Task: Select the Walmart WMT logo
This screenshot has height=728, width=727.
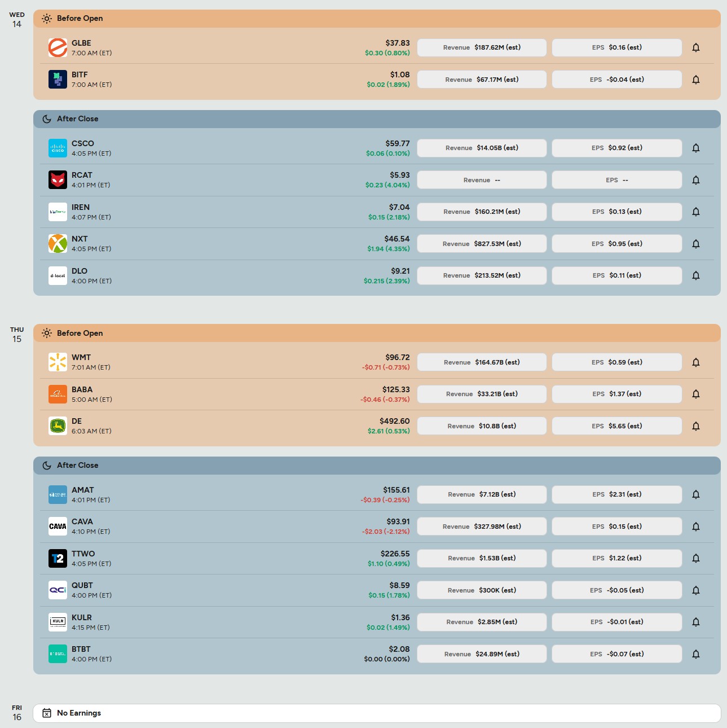Action: 58,362
